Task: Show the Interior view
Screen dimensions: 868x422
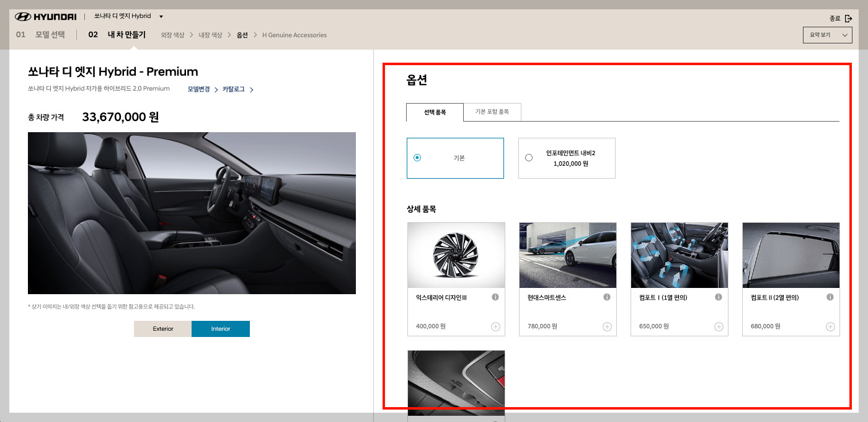Action: pos(221,329)
